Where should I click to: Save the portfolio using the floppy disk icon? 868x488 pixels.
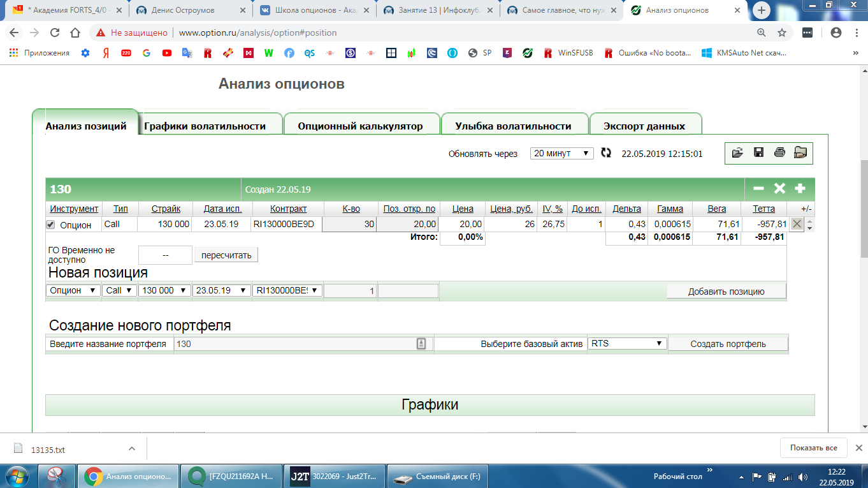click(x=758, y=152)
